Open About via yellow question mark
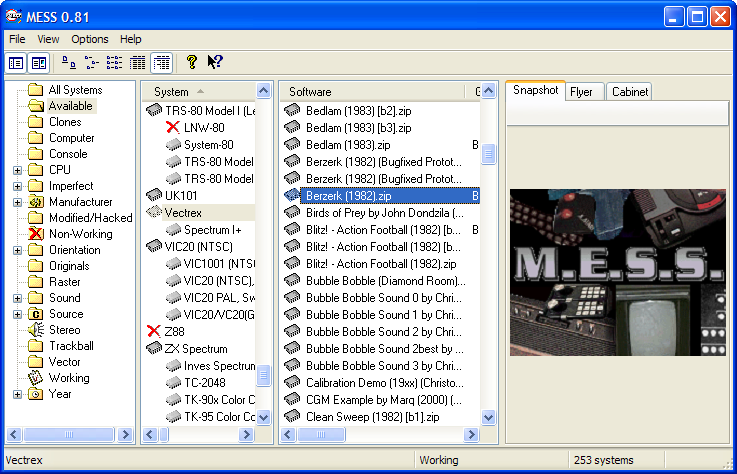The height and width of the screenshot is (474, 737). pyautogui.click(x=191, y=62)
